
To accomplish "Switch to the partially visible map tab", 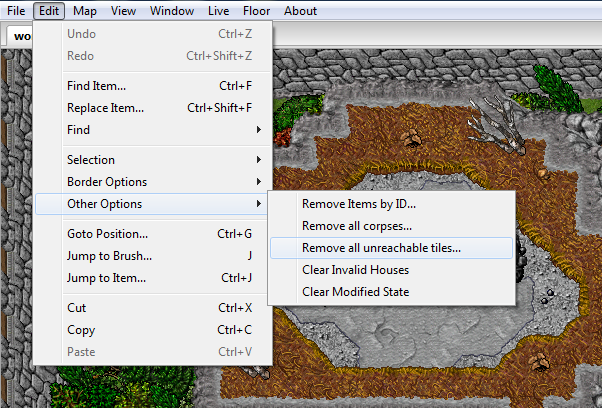I will click(x=19, y=36).
